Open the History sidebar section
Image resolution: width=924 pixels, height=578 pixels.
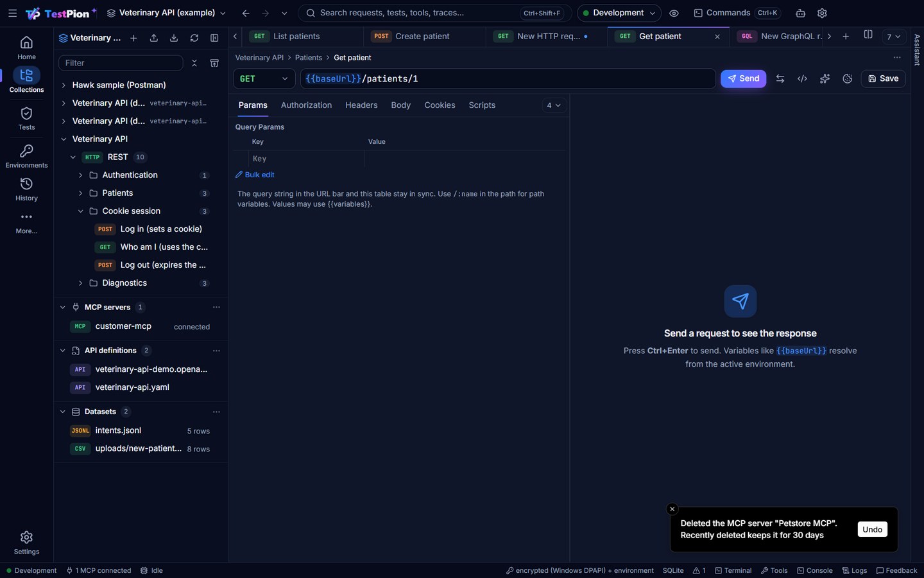point(26,189)
